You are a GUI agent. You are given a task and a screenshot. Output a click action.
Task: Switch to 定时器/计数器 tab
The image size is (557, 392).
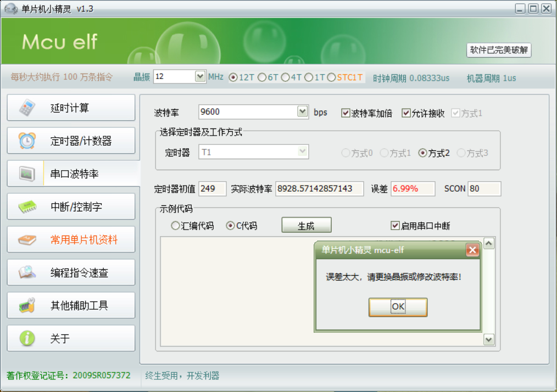point(71,141)
